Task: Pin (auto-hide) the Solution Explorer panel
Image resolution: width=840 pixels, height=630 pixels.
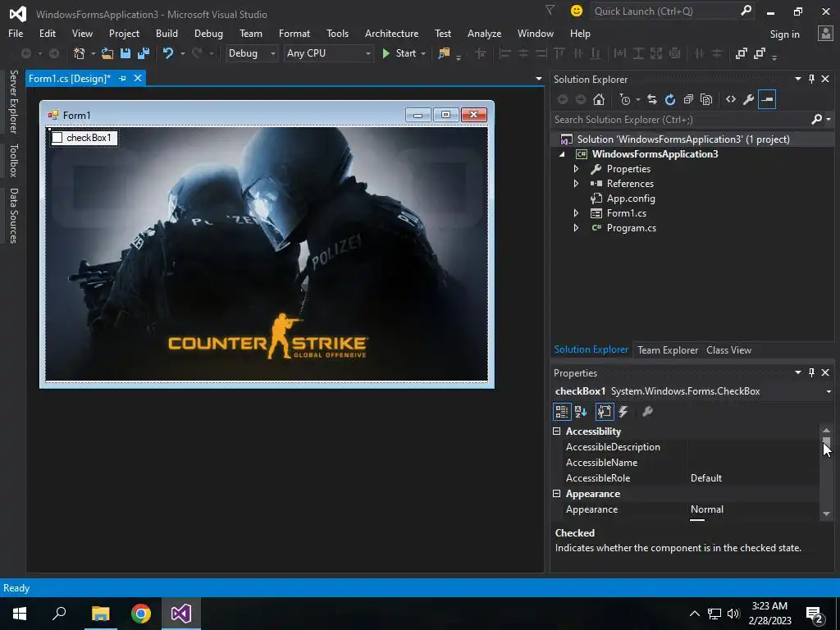Action: [811, 79]
